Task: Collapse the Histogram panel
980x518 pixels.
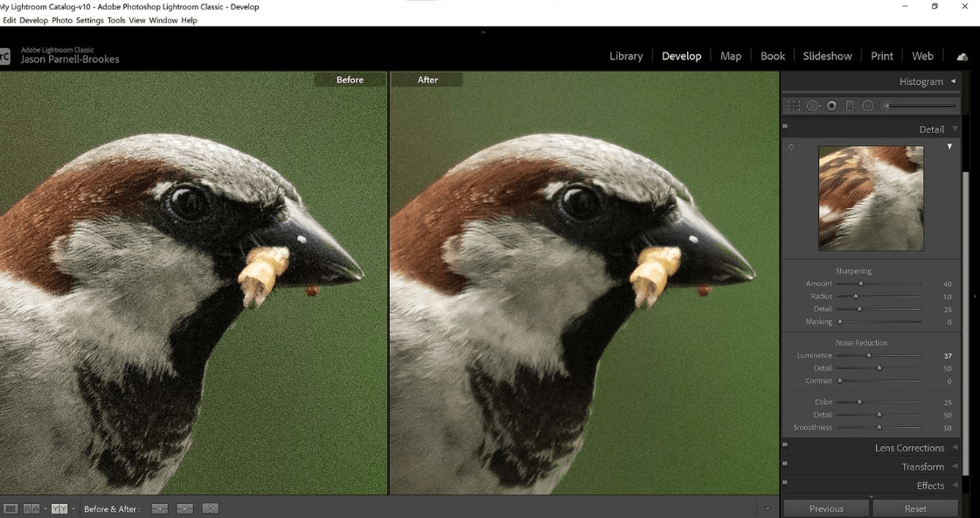Action: [953, 80]
